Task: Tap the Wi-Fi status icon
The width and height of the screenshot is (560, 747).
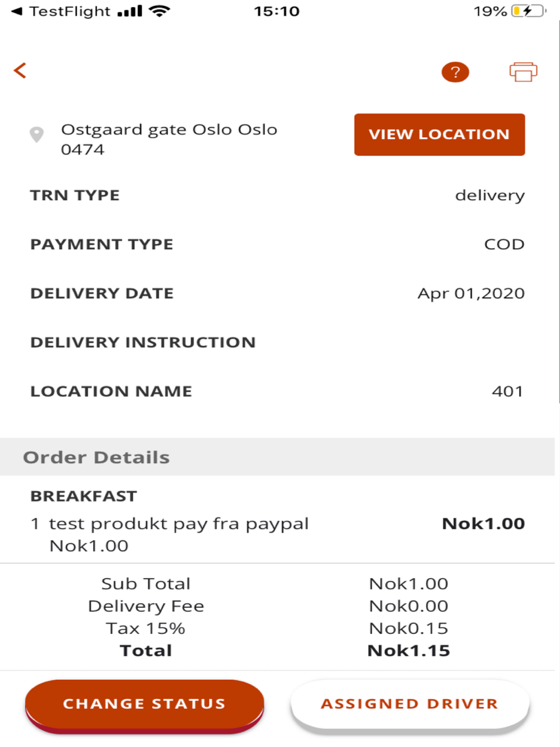Action: (160, 11)
